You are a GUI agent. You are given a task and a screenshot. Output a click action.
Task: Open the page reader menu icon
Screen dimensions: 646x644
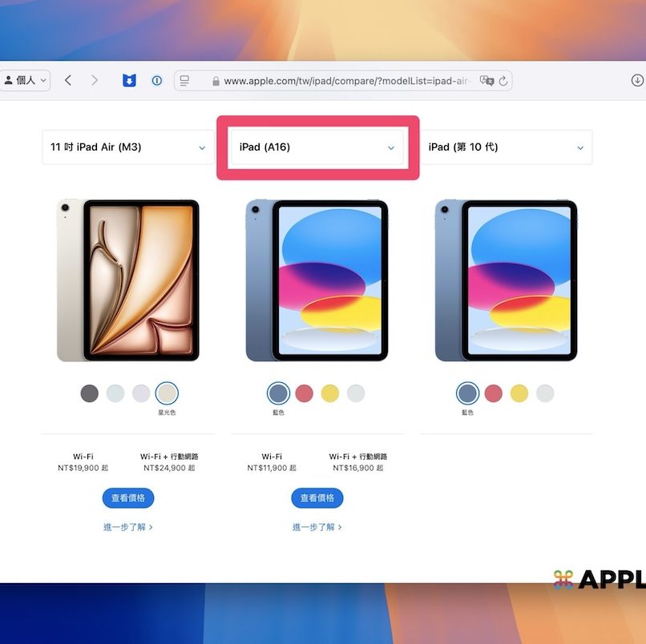click(x=185, y=81)
